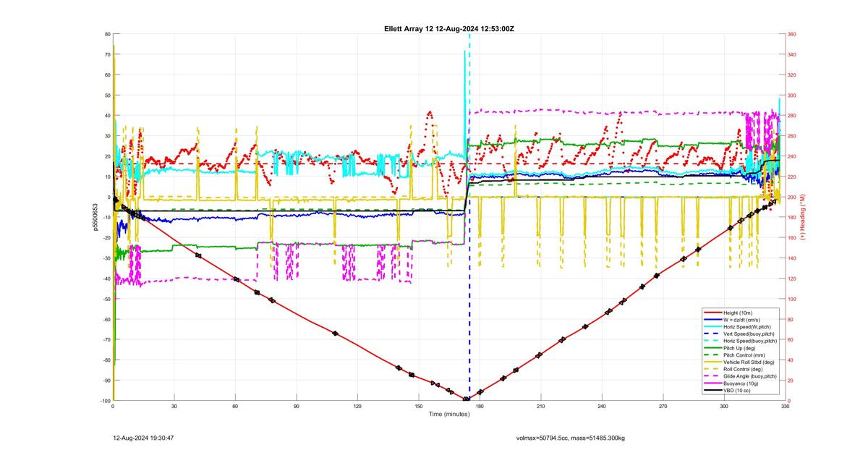Screen dimensions: 868x450
Task: Click the timestamp "12-Aug-2024 19:30:47" footer
Action: pos(143,438)
